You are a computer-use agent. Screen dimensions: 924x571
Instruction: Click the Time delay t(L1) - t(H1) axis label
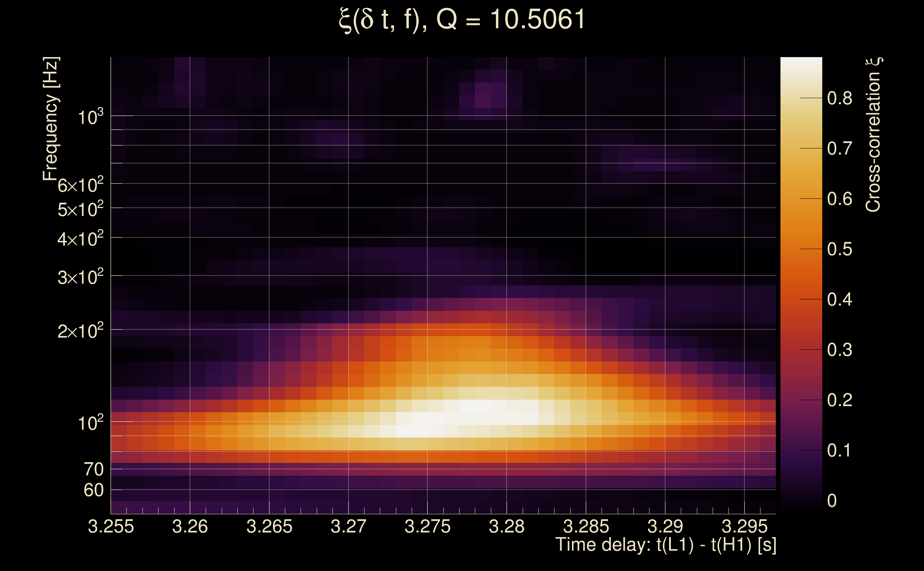click(666, 545)
